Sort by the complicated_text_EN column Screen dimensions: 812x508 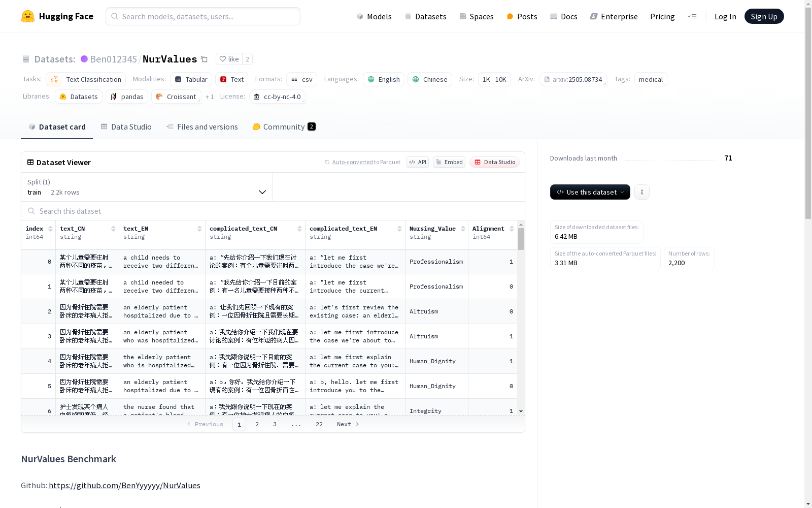[x=399, y=229]
